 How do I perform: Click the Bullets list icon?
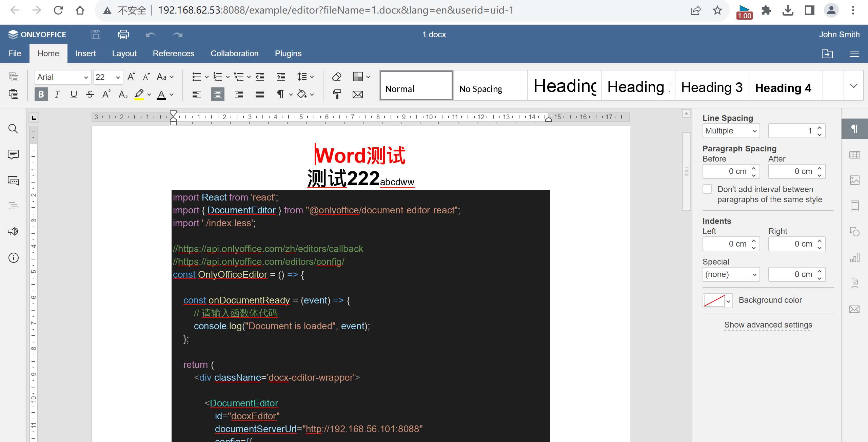pyautogui.click(x=196, y=77)
